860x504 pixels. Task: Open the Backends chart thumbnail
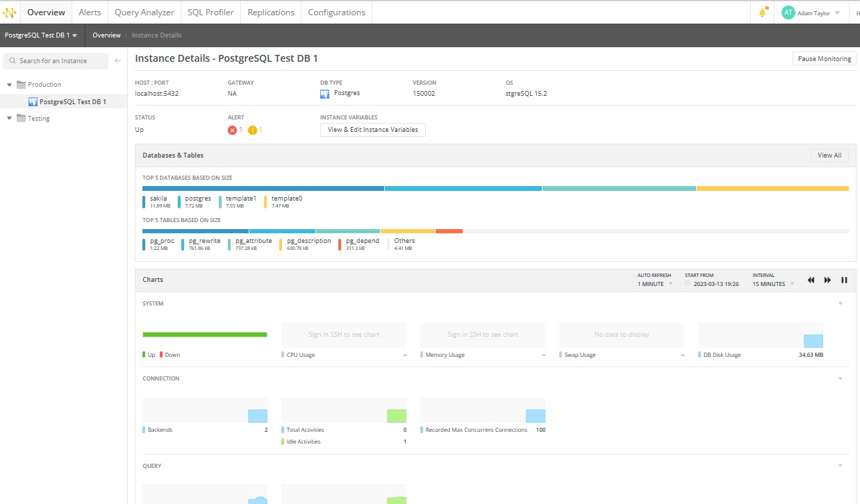[205, 410]
